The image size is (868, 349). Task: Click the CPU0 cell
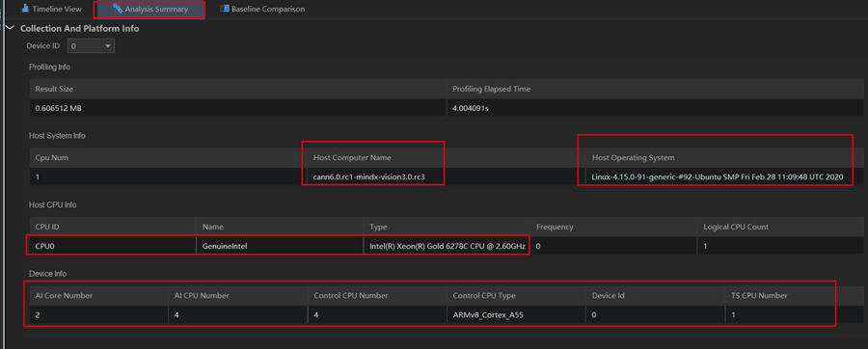113,246
